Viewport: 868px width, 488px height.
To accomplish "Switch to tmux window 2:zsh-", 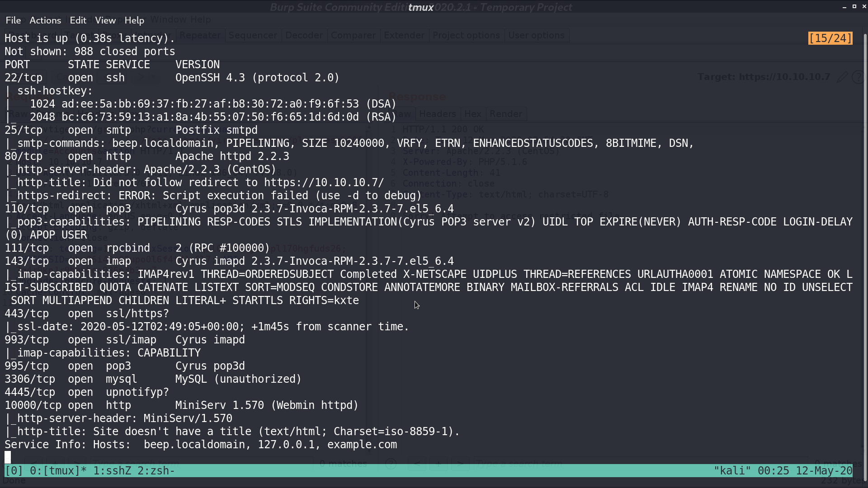I will click(156, 471).
